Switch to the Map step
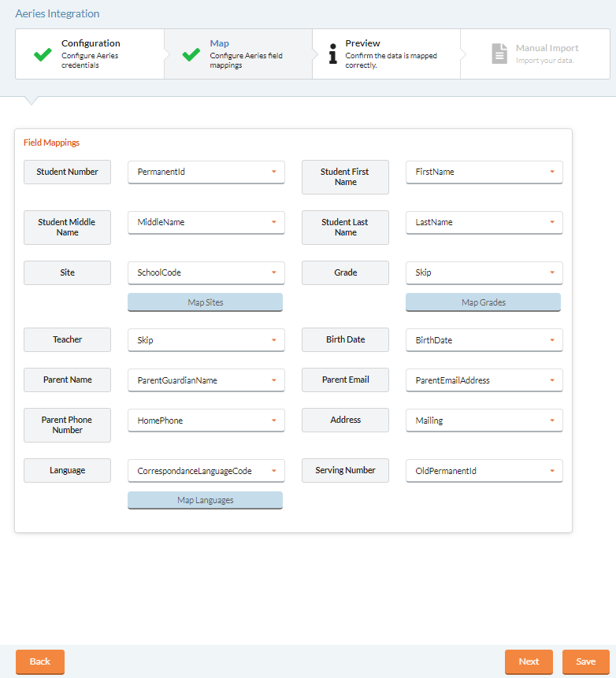616x678 pixels. pos(239,54)
